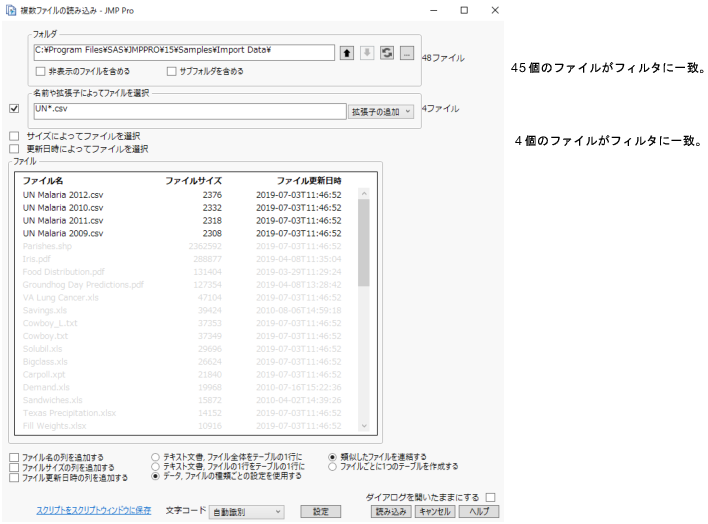Click the UN*.csv filter input field
The image size is (708, 524).
click(190, 111)
